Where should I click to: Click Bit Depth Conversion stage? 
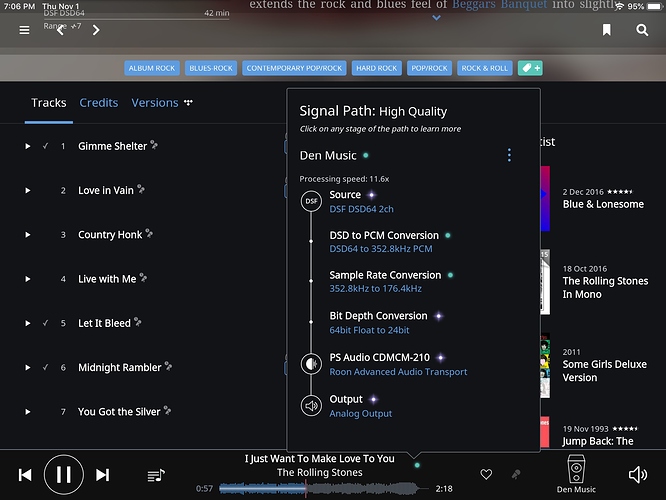click(x=378, y=316)
